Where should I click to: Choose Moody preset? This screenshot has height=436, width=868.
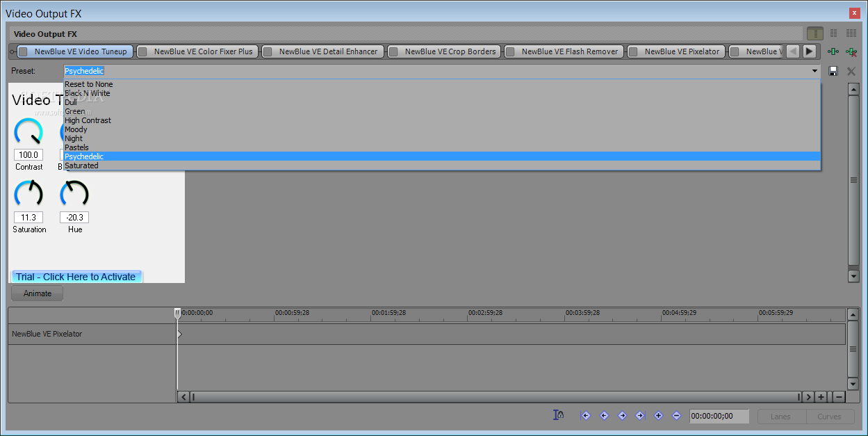click(441, 129)
